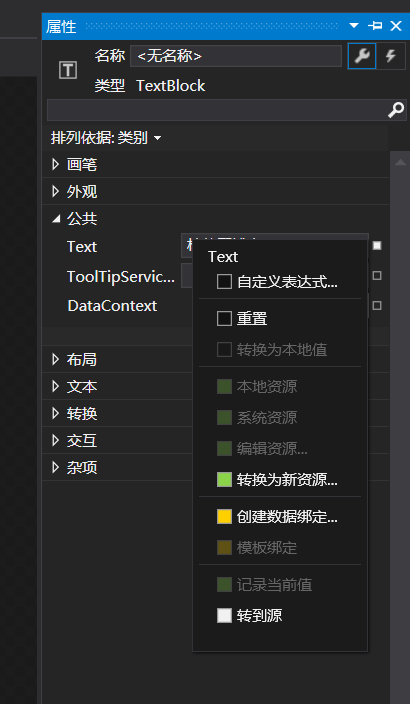Image resolution: width=410 pixels, height=704 pixels.
Task: Pin the 属性 panel with the pushpin icon
Action: click(x=375, y=26)
